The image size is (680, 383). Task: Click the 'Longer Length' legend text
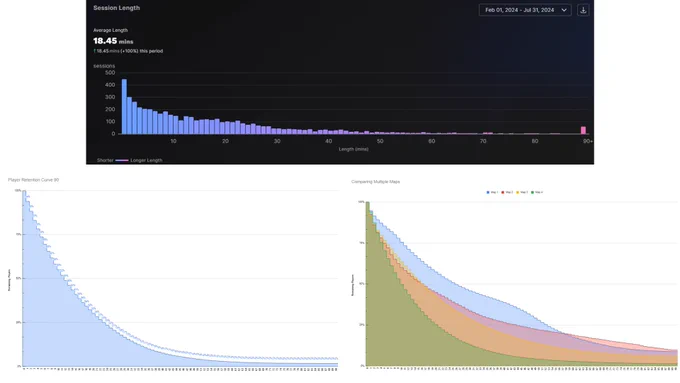(x=146, y=160)
